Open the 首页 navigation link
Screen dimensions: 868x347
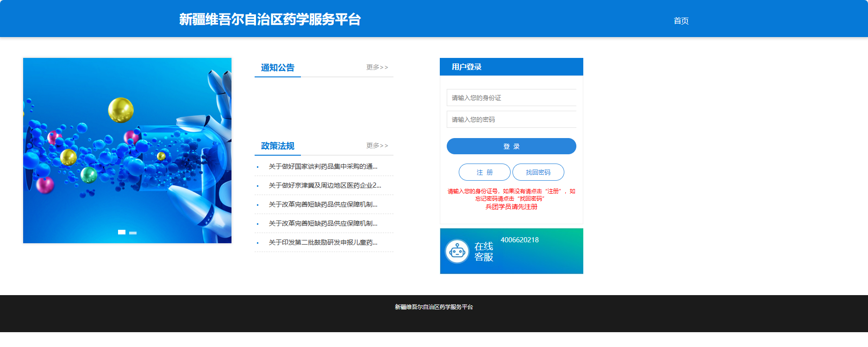681,21
